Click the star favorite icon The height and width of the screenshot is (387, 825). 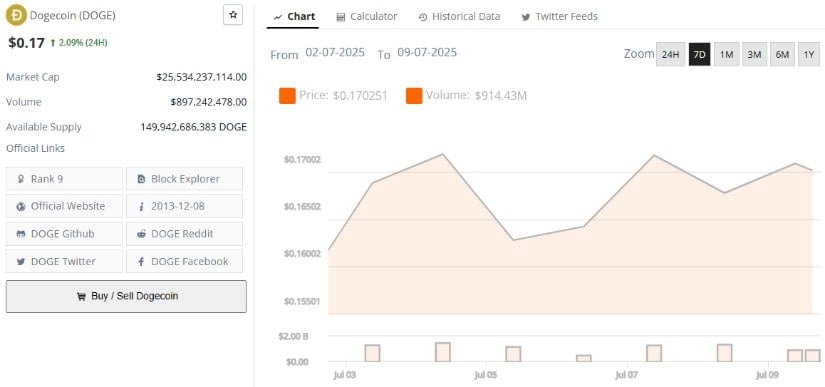233,15
